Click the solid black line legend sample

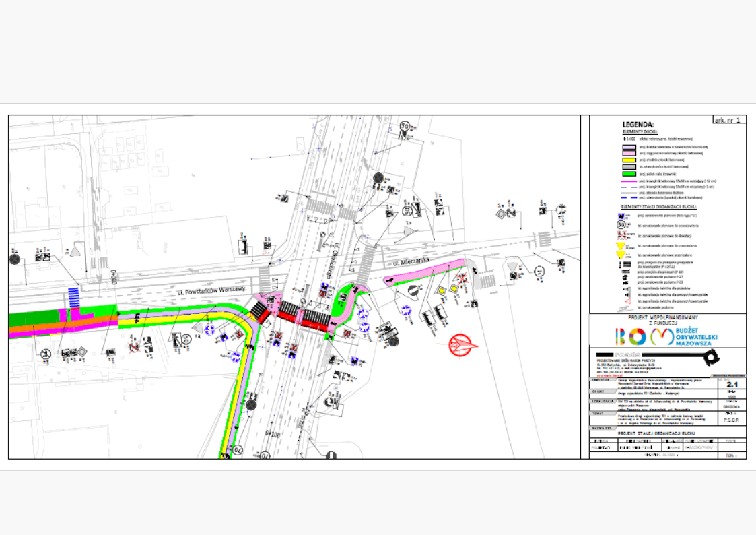[x=629, y=193]
